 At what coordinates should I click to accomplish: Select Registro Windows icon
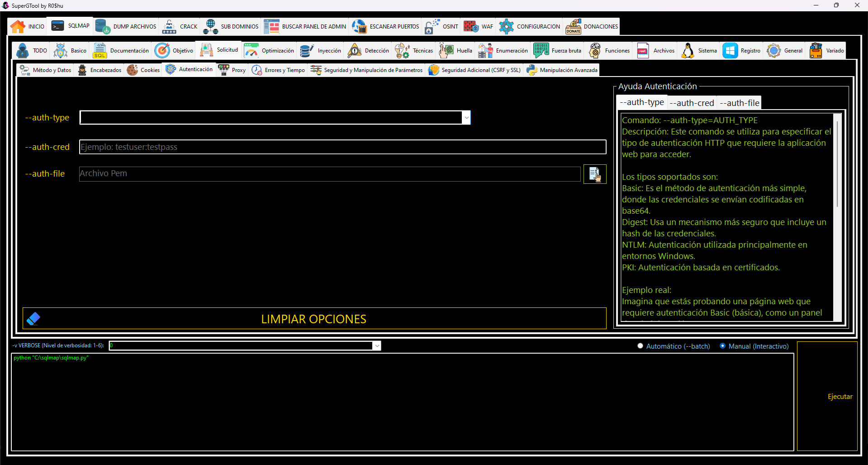pos(730,51)
